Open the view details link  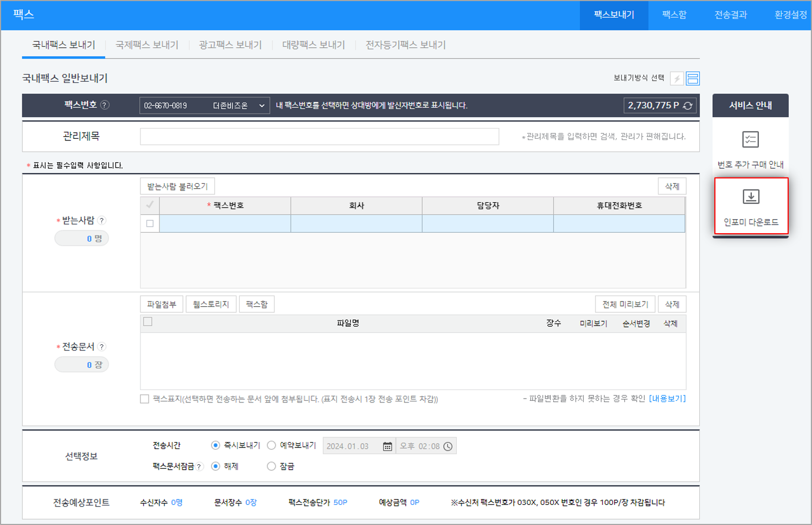667,399
